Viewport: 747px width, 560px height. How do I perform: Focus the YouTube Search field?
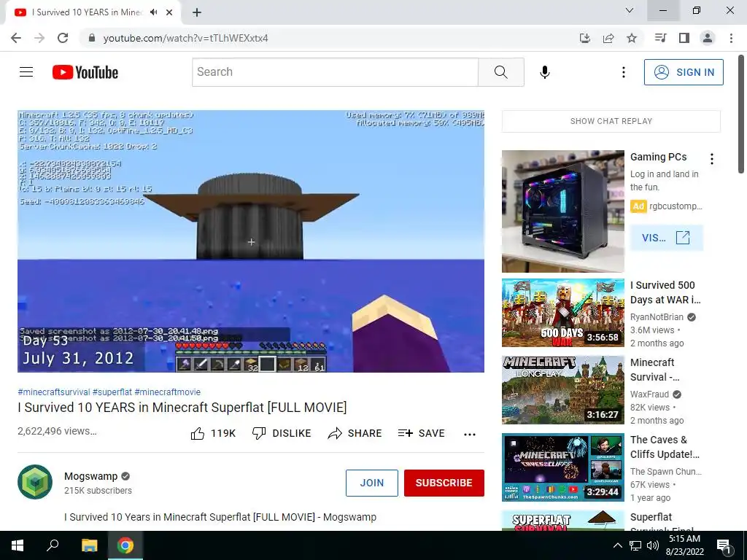tap(336, 72)
